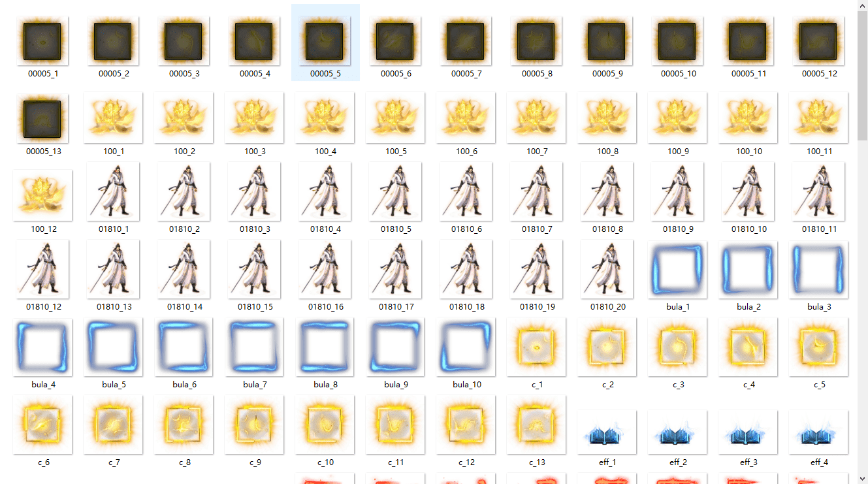Click the scrollbar down arrow
This screenshot has width=868, height=484.
(x=862, y=478)
